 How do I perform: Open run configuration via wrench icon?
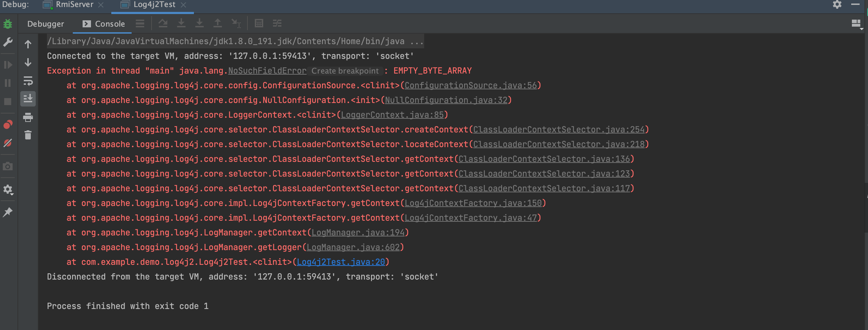8,42
